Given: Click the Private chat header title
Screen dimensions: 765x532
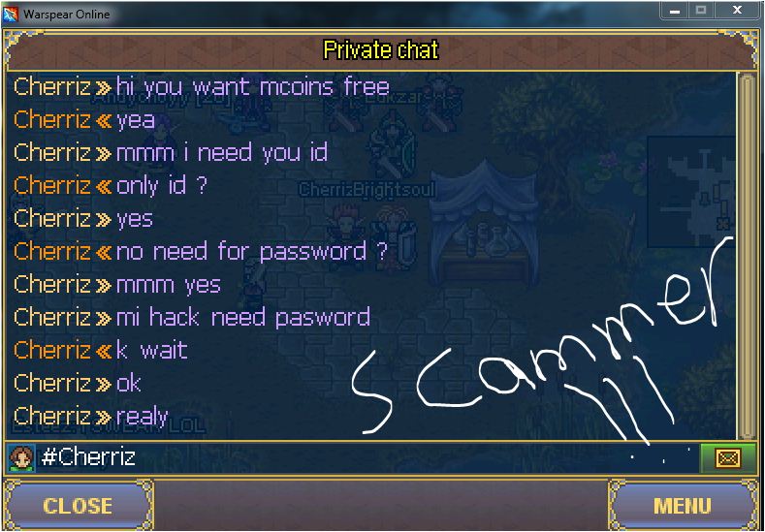Looking at the screenshot, I should (381, 50).
